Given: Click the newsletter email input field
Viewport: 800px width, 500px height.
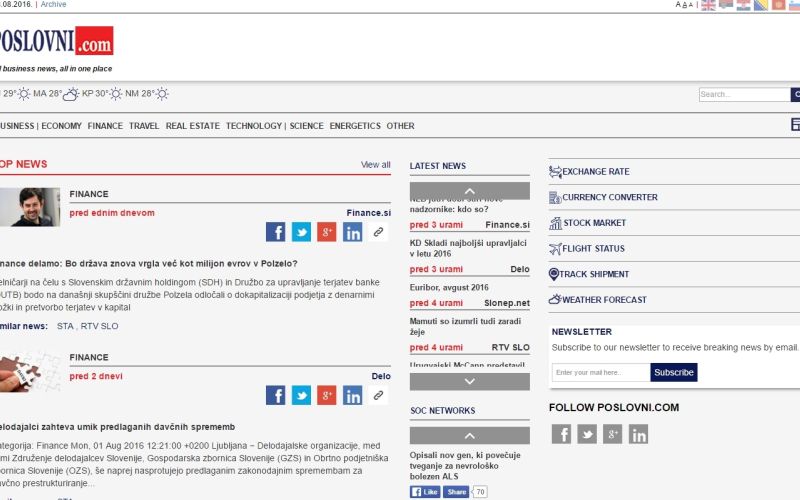Looking at the screenshot, I should [600, 372].
